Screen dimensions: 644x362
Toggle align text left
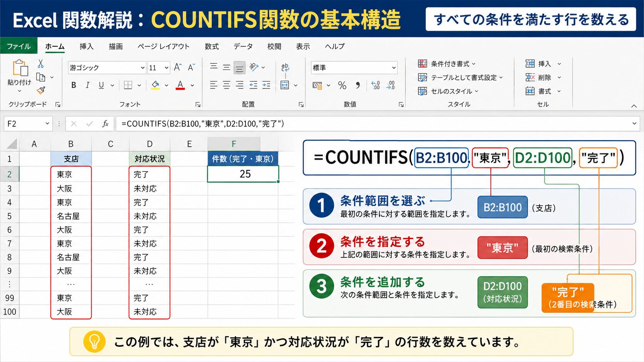[x=214, y=85]
